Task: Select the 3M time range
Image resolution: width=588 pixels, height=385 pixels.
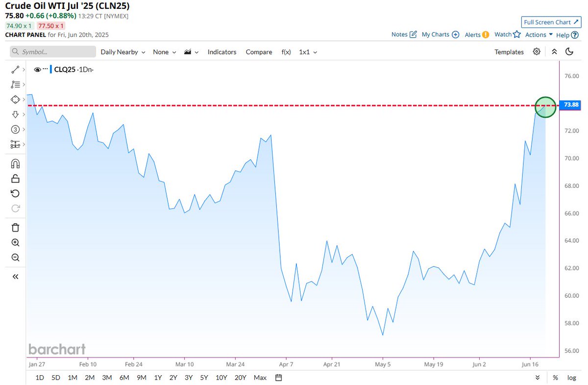Action: pyautogui.click(x=107, y=377)
